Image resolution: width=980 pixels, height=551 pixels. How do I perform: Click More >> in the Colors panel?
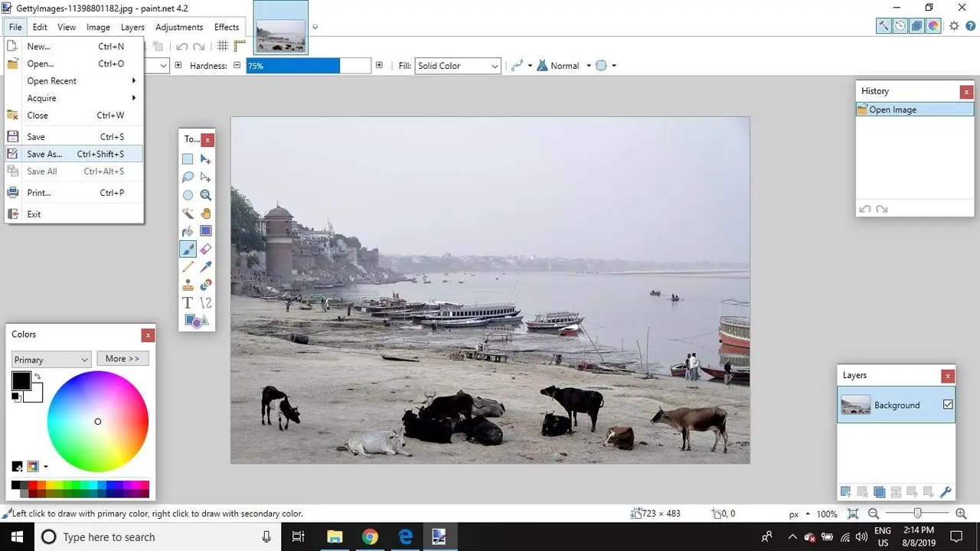coord(122,359)
